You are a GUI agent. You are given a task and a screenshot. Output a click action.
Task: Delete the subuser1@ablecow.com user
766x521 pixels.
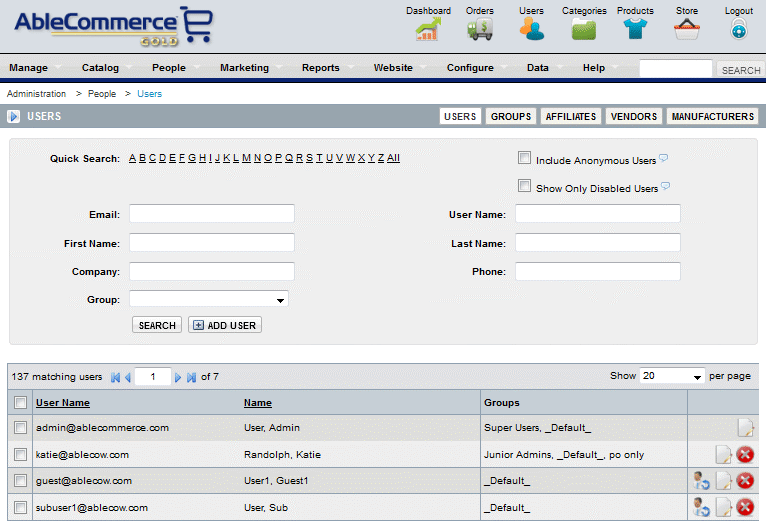(x=745, y=507)
